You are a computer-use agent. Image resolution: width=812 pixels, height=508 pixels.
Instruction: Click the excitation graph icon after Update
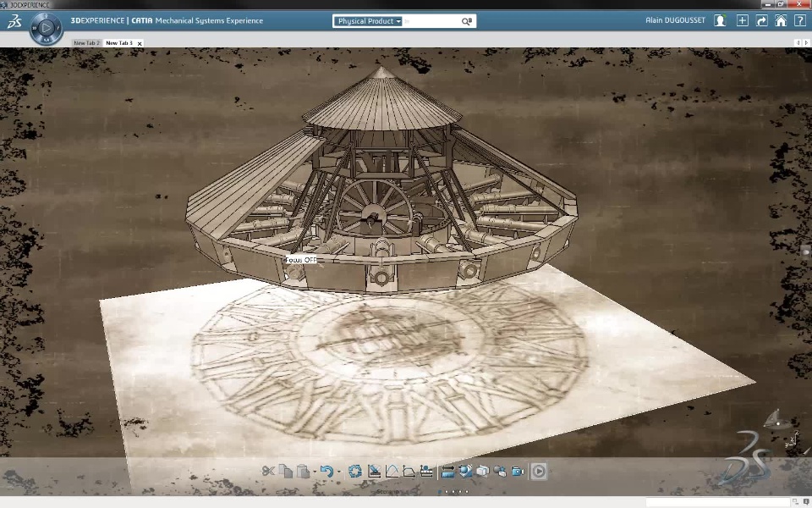(x=374, y=471)
